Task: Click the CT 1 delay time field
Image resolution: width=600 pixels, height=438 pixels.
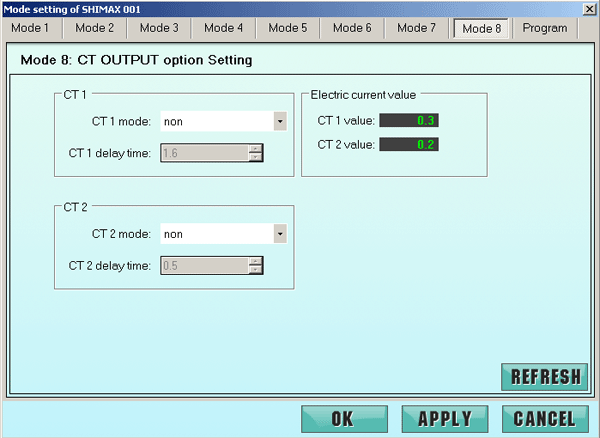Action: 204,153
